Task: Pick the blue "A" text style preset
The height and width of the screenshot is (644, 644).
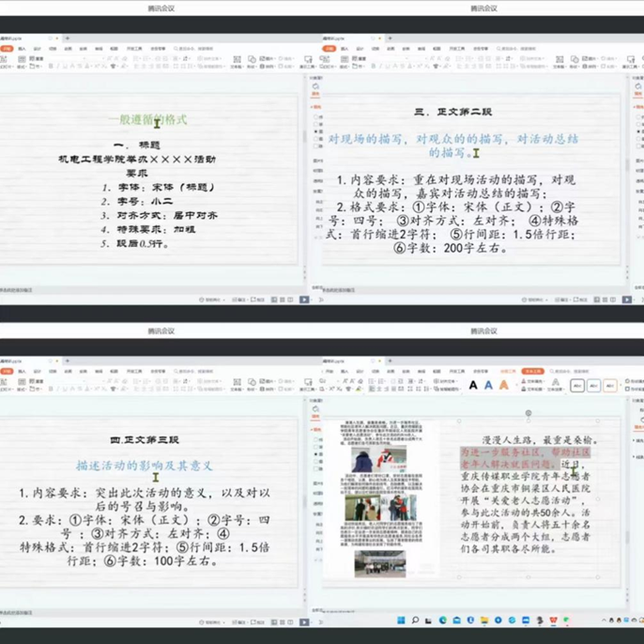Action: pyautogui.click(x=489, y=385)
